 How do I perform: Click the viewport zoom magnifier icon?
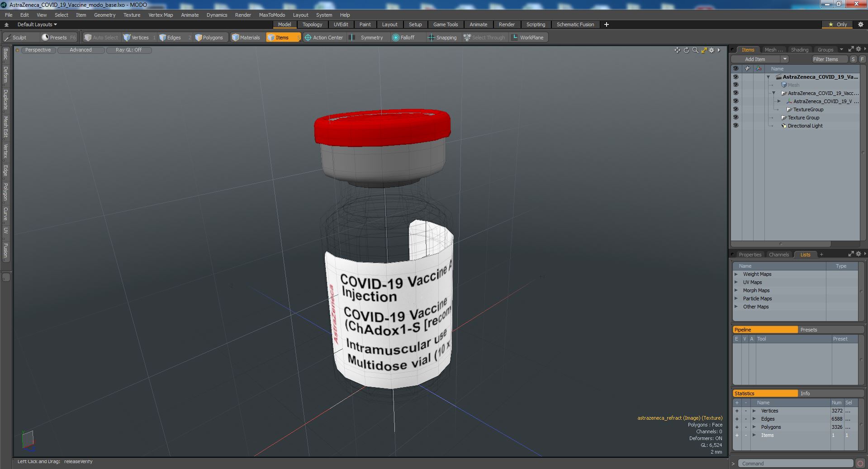point(695,50)
